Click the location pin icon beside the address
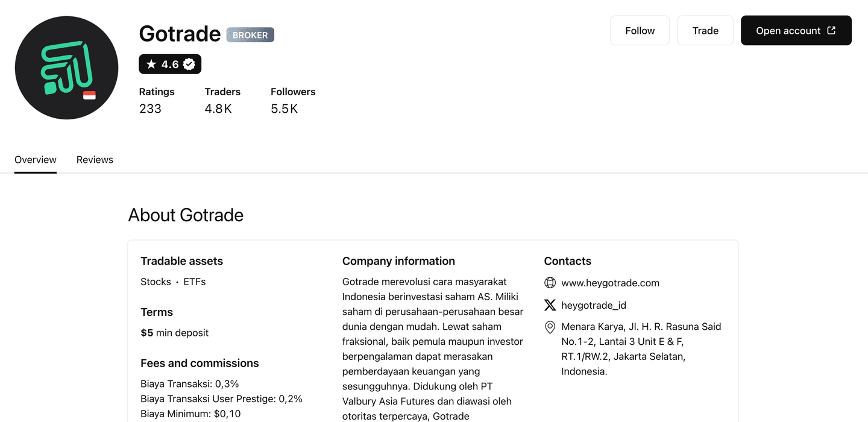Viewport: 868px width, 422px height. coord(549,327)
